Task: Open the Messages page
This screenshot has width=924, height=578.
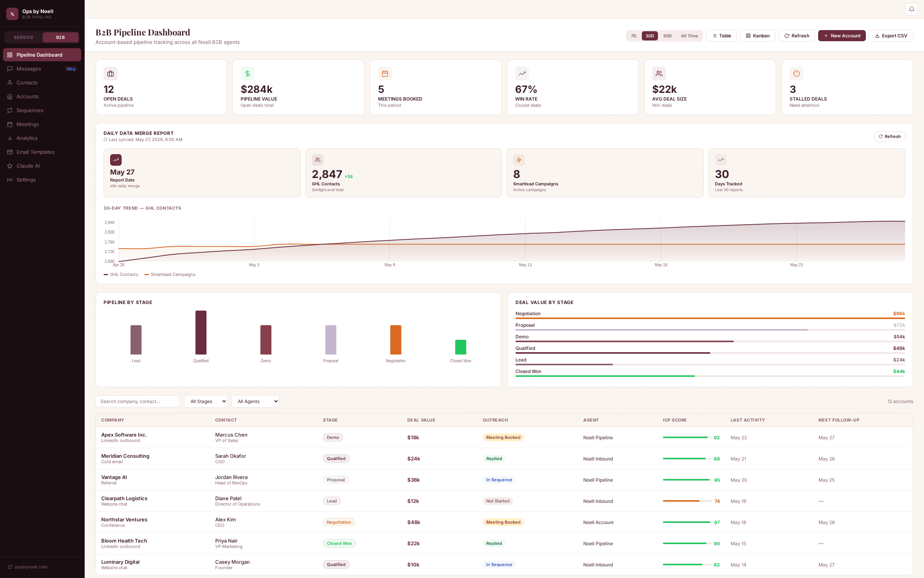Action: point(42,69)
